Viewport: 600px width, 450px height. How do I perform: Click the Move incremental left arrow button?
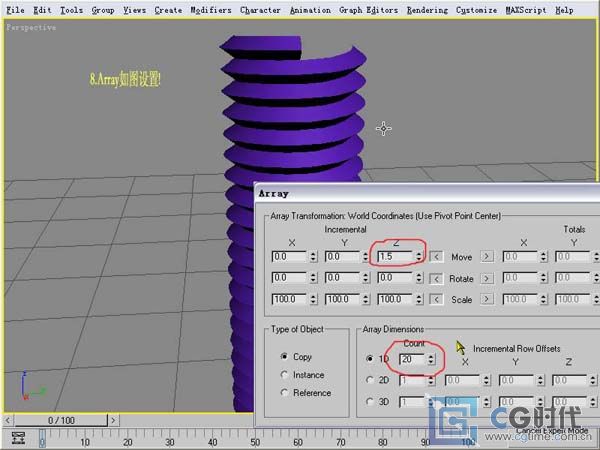pos(436,257)
